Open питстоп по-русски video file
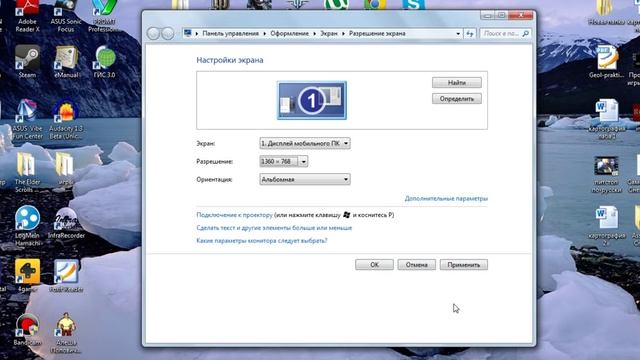This screenshot has width=640, height=360. (607, 174)
